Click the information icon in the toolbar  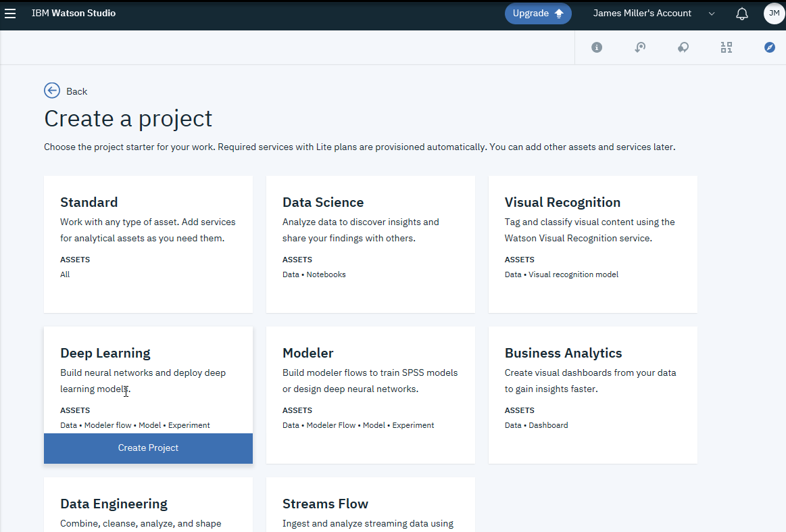597,47
